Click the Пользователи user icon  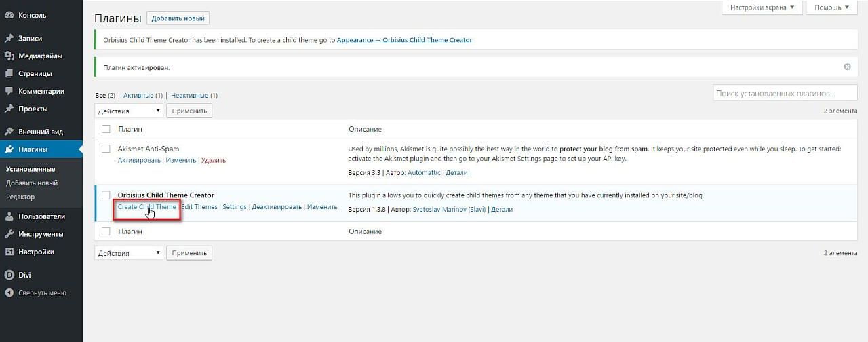pos(9,216)
